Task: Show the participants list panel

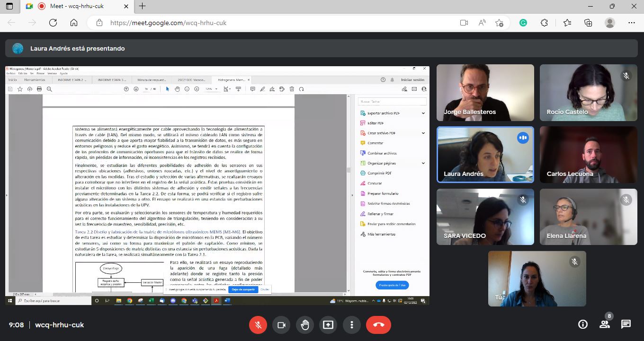Action: [x=605, y=324]
